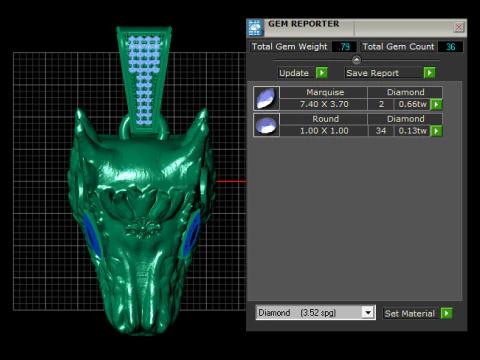The height and width of the screenshot is (360, 480).
Task: Click the 0.13tw weight cell
Action: (x=412, y=131)
